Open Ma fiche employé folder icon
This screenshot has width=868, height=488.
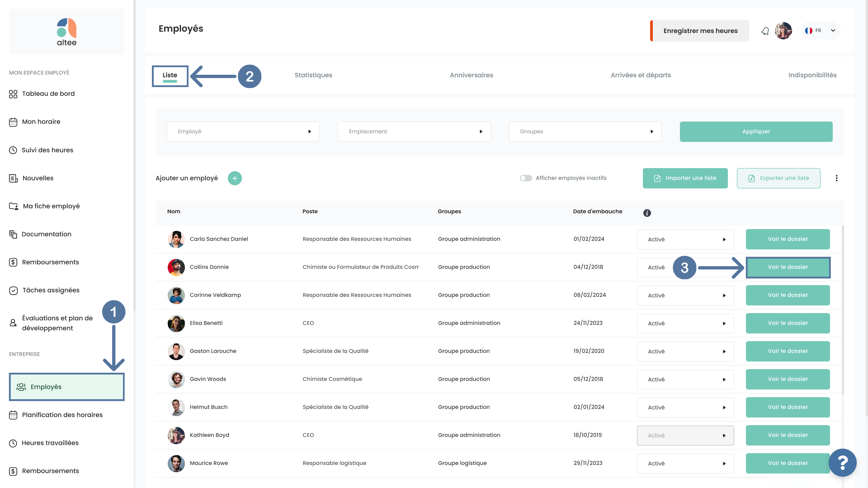13,206
